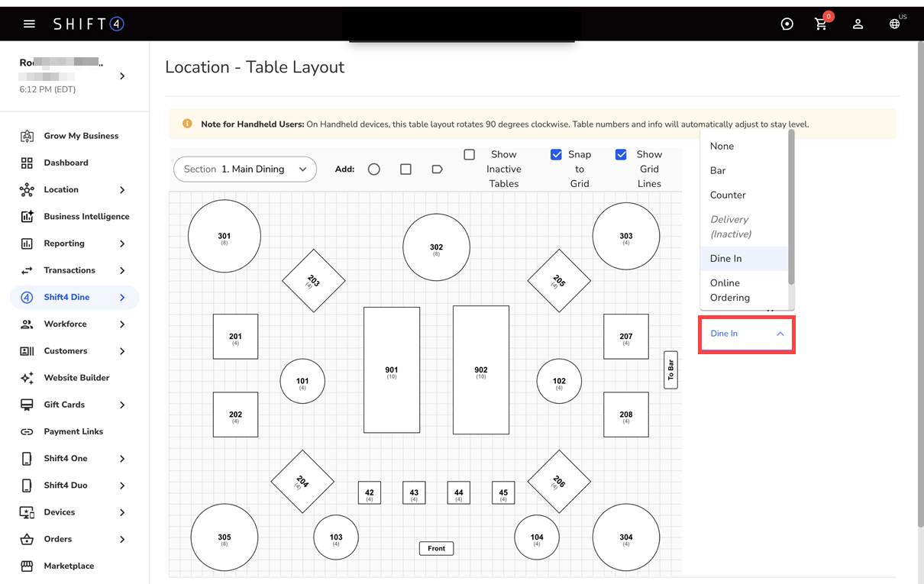The width and height of the screenshot is (924, 584).
Task: Click the Business Intelligence chart icon
Action: [27, 216]
